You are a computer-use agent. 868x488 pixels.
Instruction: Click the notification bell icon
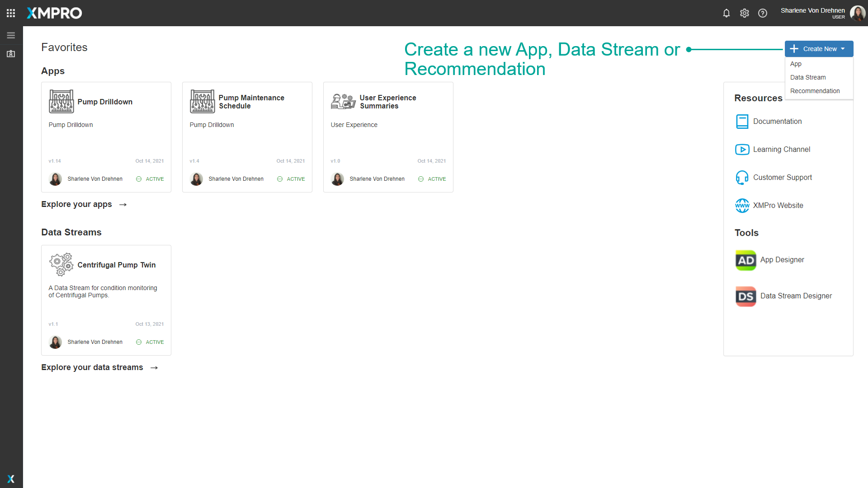[726, 13]
